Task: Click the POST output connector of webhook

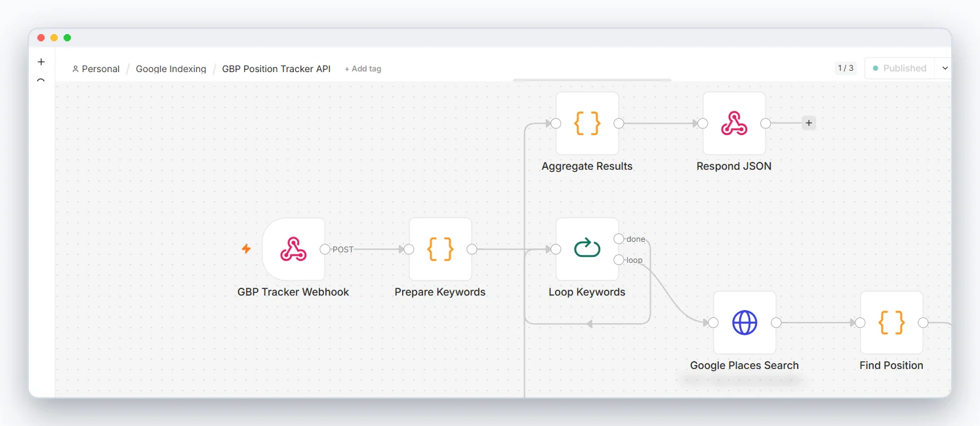Action: click(325, 249)
